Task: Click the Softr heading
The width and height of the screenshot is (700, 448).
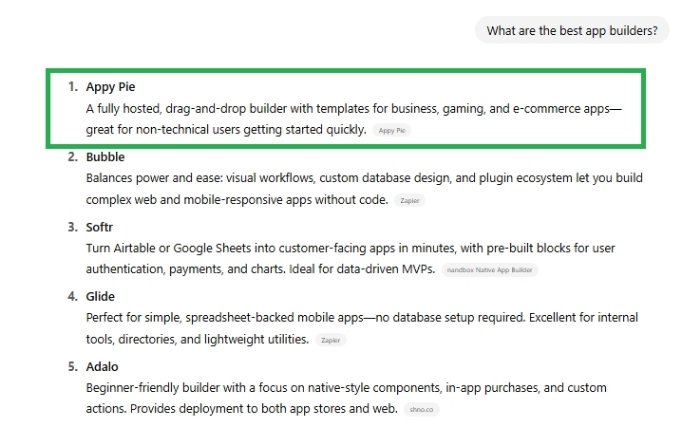Action: click(99, 227)
